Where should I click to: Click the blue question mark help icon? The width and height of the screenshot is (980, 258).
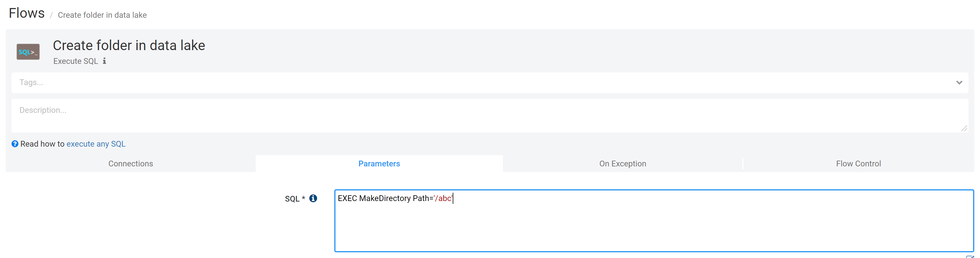tap(15, 144)
